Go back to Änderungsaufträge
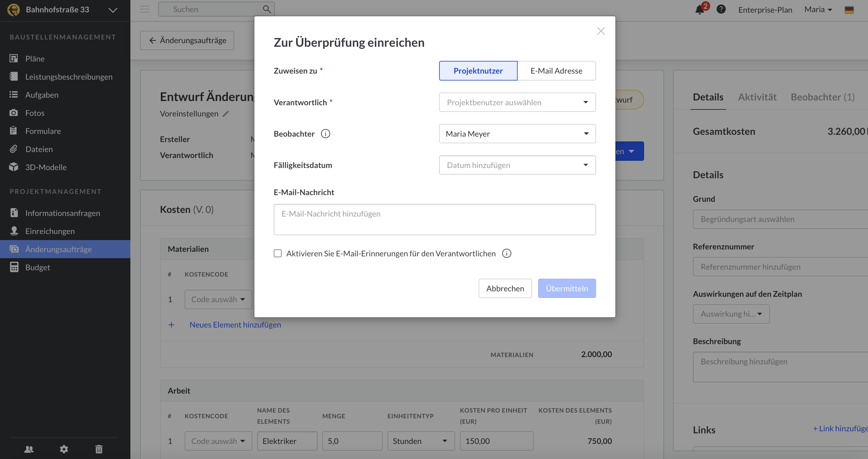Image resolution: width=868 pixels, height=459 pixels. pos(187,40)
